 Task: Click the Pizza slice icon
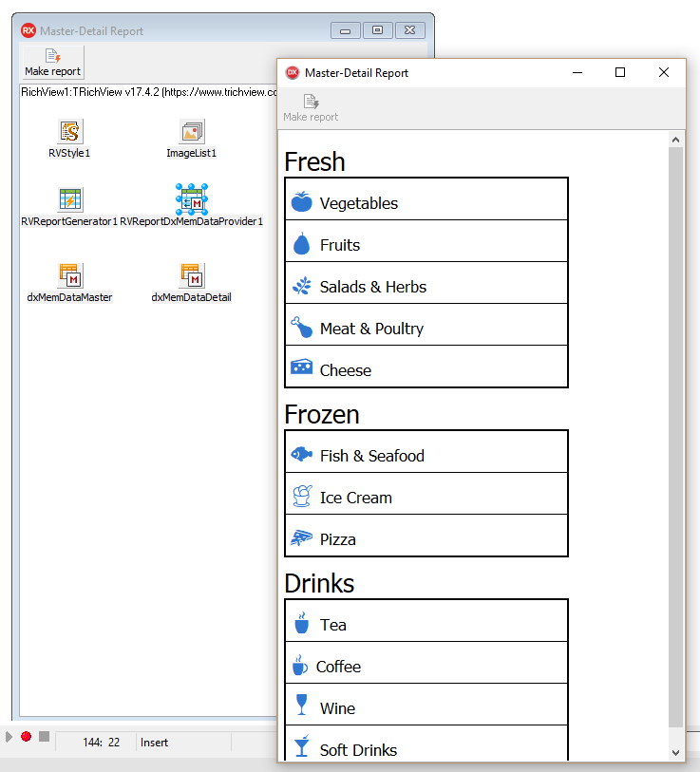tap(301, 537)
